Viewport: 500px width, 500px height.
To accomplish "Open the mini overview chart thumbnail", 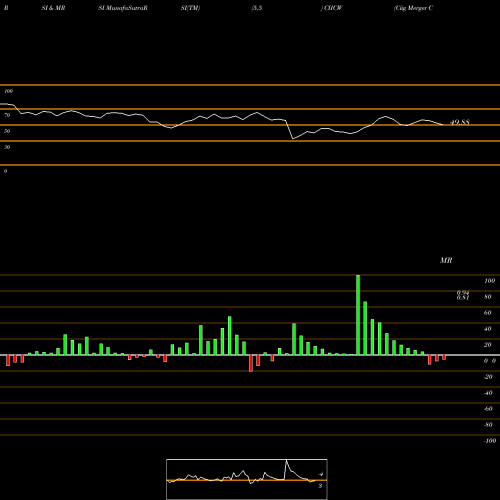I will click(247, 479).
